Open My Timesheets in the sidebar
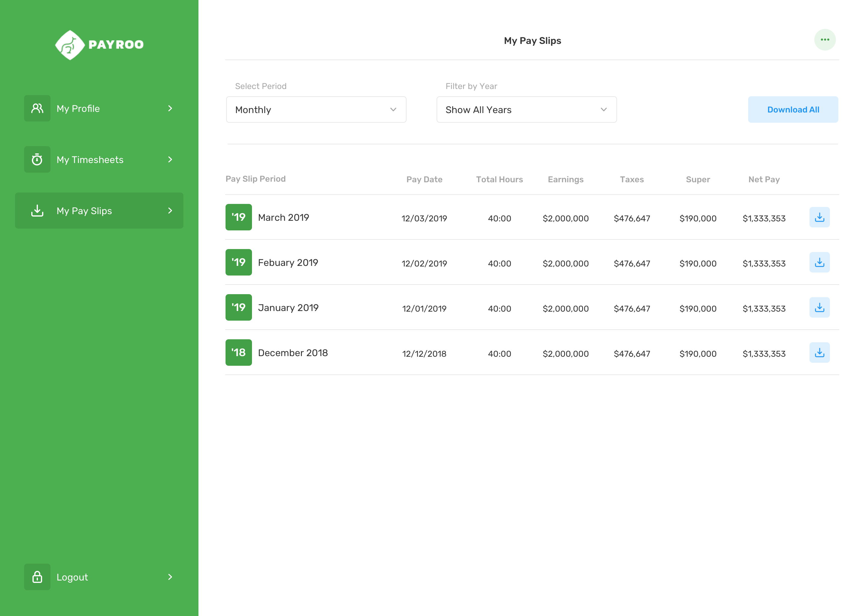This screenshot has height=616, width=866. (99, 160)
